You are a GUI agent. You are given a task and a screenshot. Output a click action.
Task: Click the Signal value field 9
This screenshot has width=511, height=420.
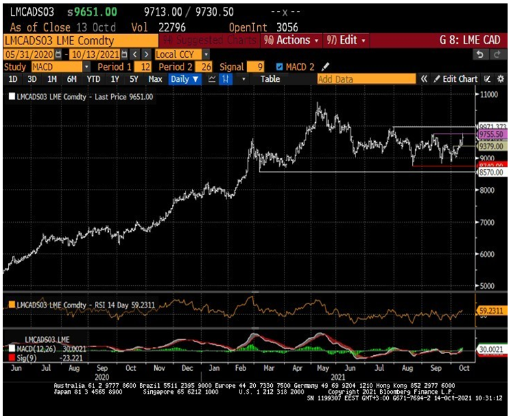click(256, 67)
